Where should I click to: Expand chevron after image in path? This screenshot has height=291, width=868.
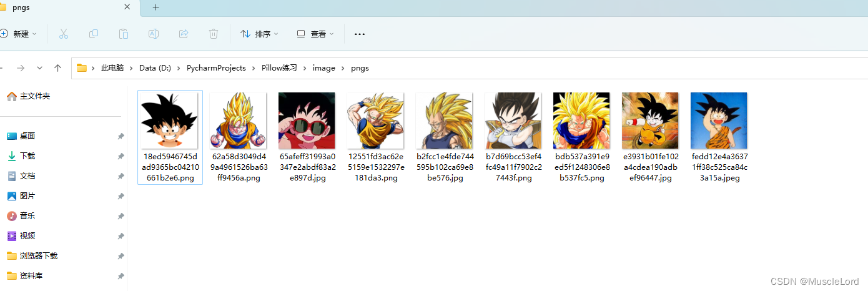tap(343, 68)
